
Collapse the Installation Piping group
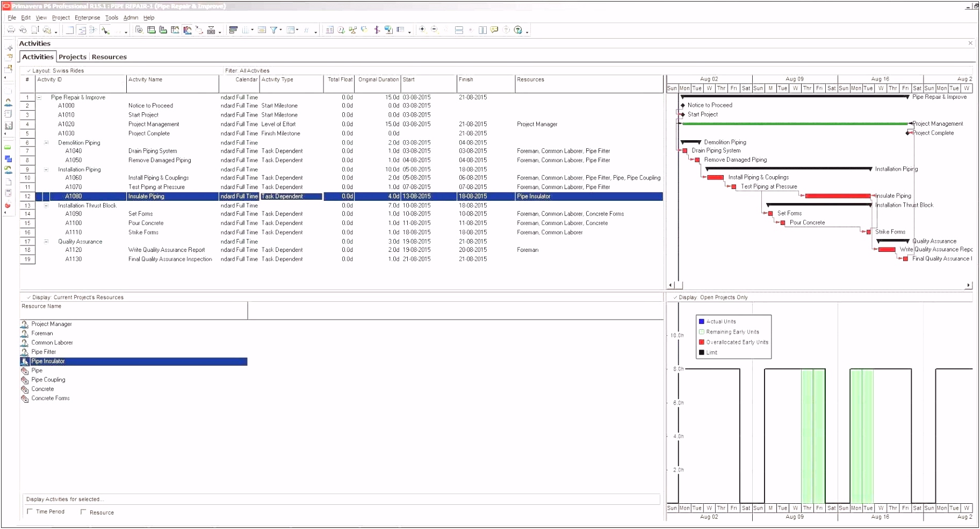46,170
